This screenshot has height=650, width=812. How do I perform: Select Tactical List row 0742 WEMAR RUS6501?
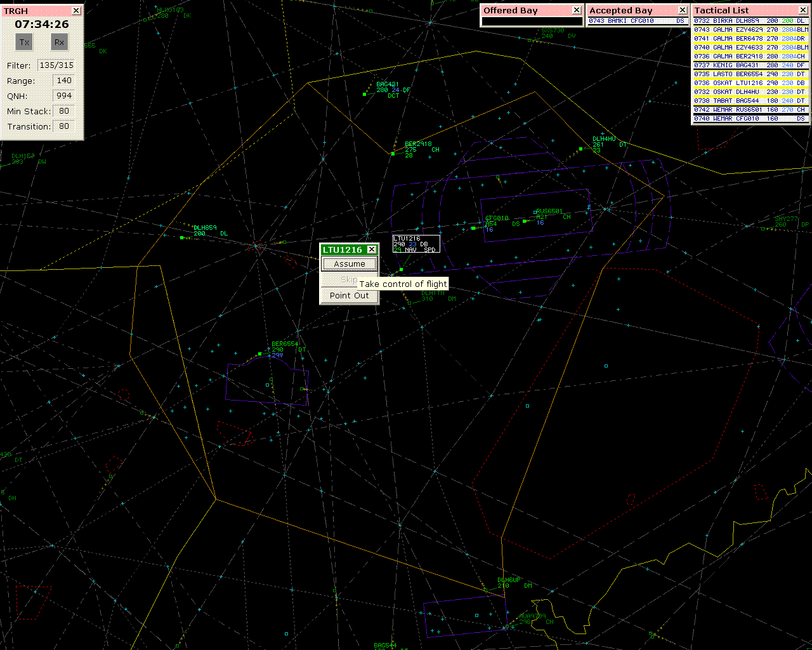point(751,110)
